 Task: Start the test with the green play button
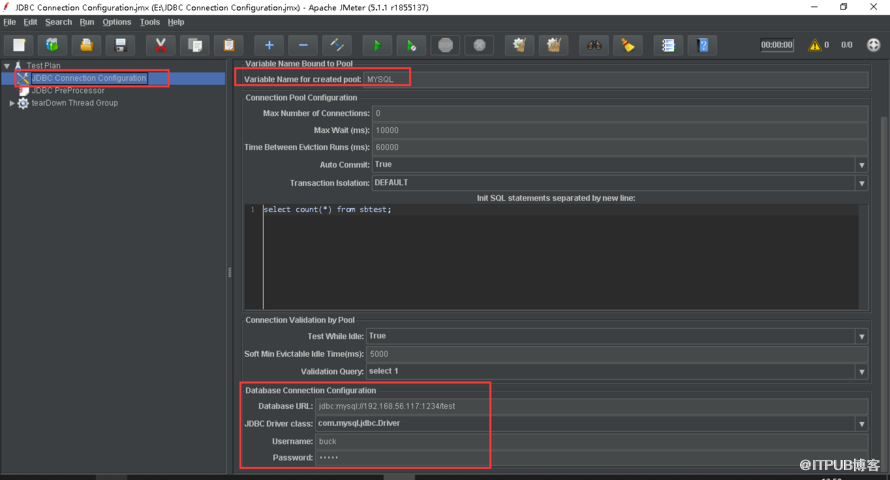(376, 45)
